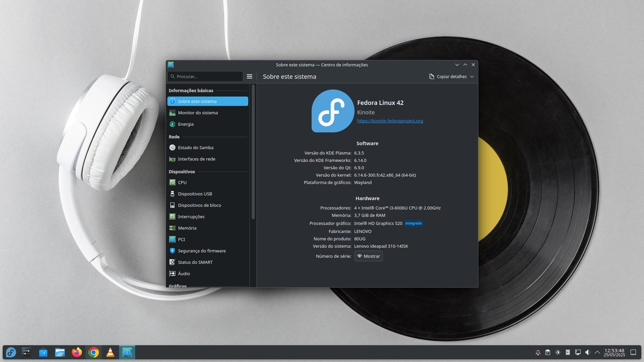This screenshot has width=644, height=362.
Task: Click the KDE Plasma version 6.3.5
Action: [359, 153]
